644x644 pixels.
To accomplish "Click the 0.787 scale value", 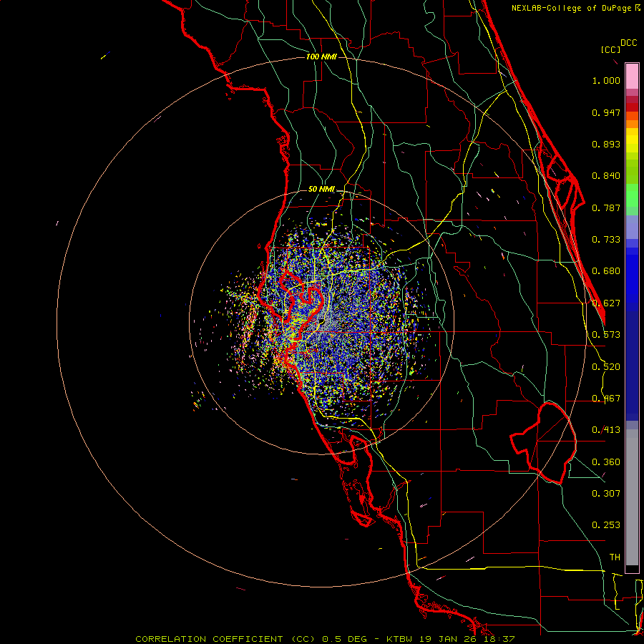I will pyautogui.click(x=606, y=208).
